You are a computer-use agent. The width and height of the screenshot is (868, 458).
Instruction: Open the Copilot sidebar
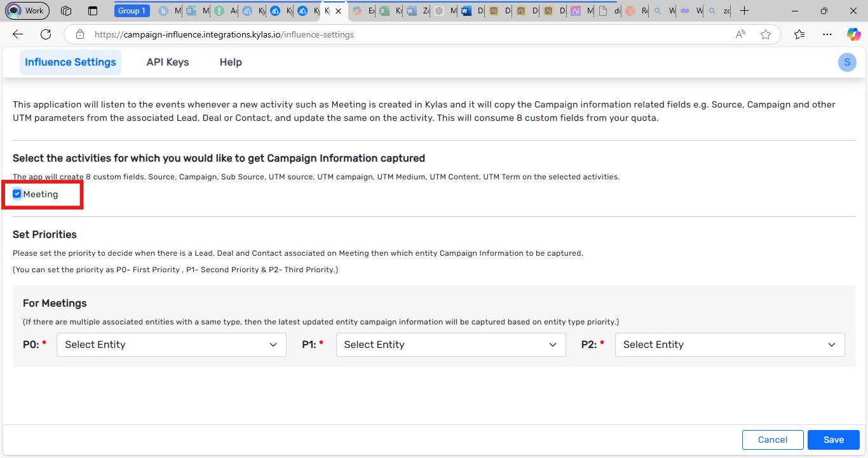[853, 34]
